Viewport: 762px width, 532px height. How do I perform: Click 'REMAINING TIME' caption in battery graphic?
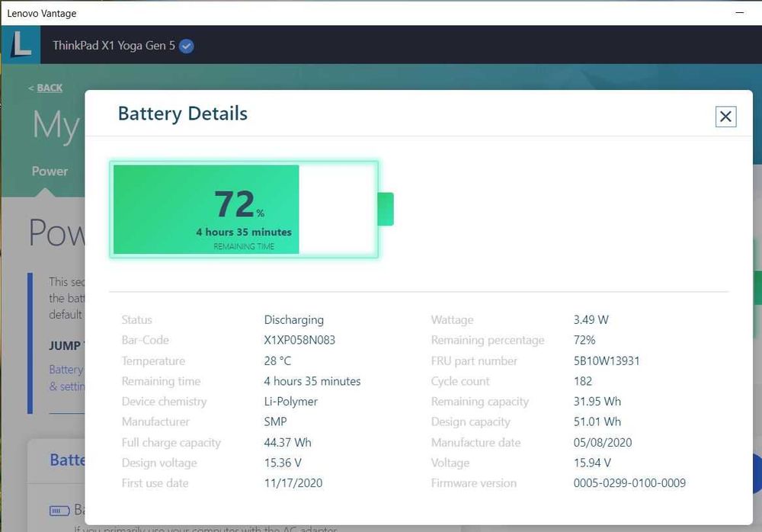(x=244, y=246)
